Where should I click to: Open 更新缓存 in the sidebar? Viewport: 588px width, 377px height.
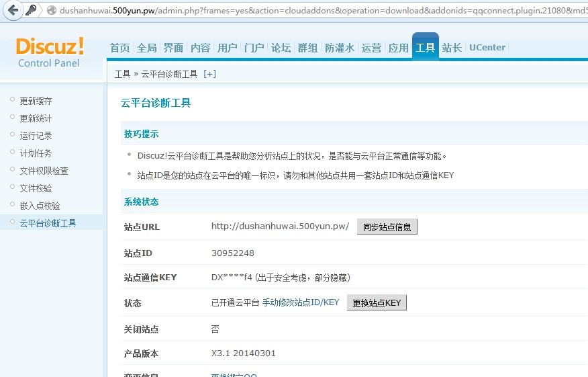pos(36,101)
